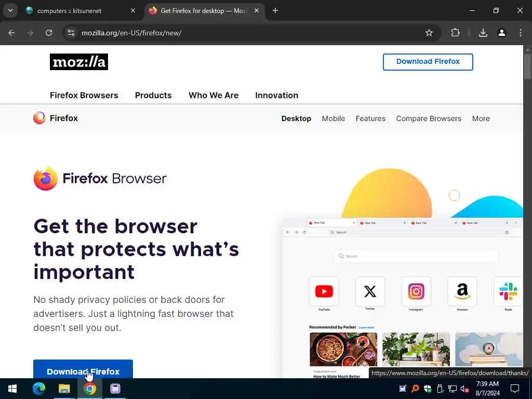Click the plants Pocket article thumbnail
This screenshot has height=399, width=532.
point(416,349)
